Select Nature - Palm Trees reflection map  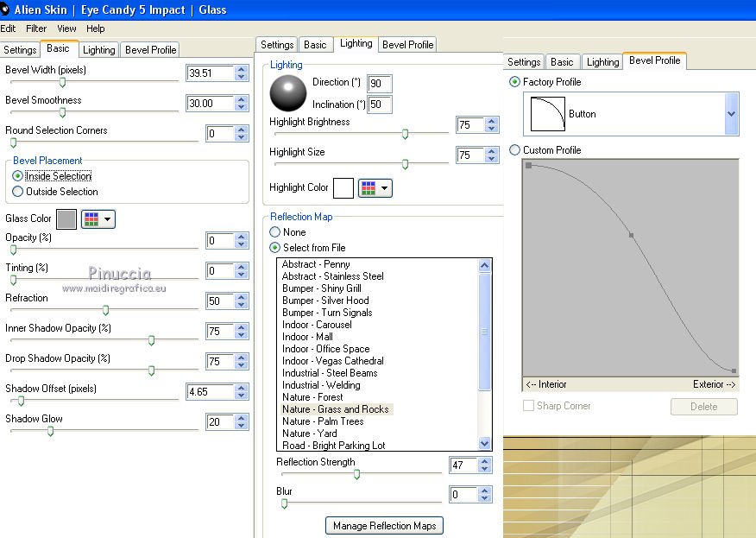click(322, 421)
